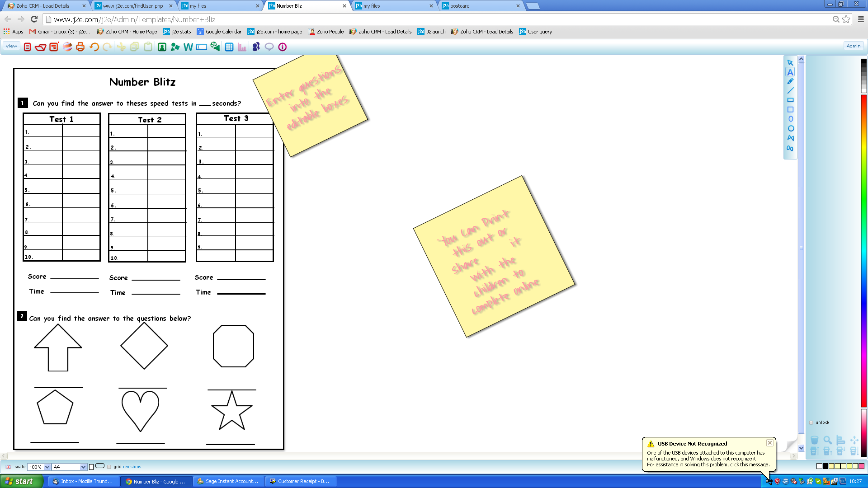Click the green W word bank icon

pos(188,47)
